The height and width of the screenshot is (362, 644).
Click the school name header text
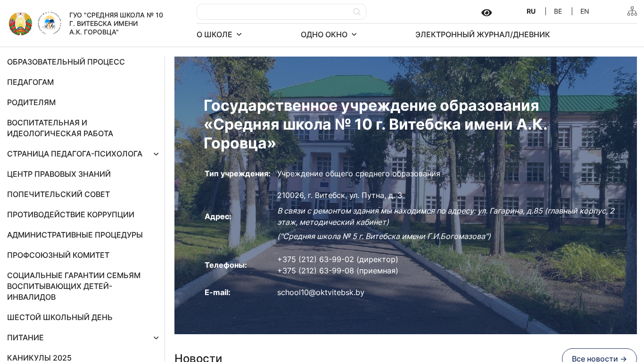click(116, 24)
